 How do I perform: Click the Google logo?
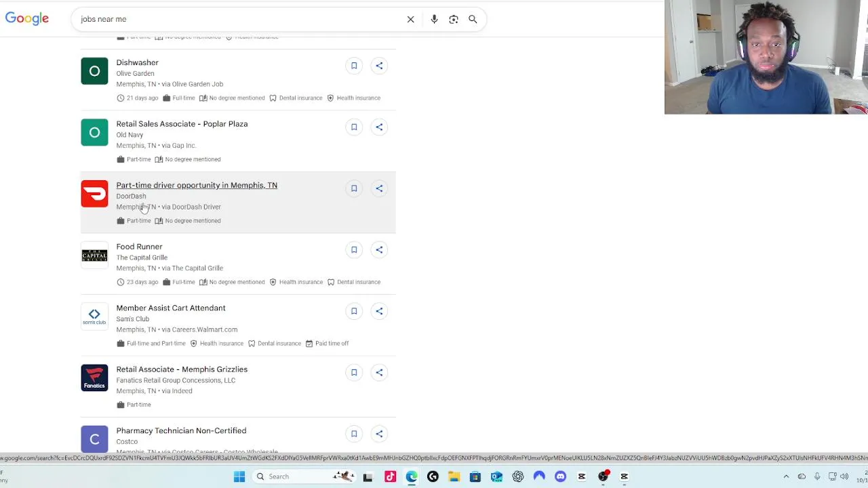(x=27, y=18)
